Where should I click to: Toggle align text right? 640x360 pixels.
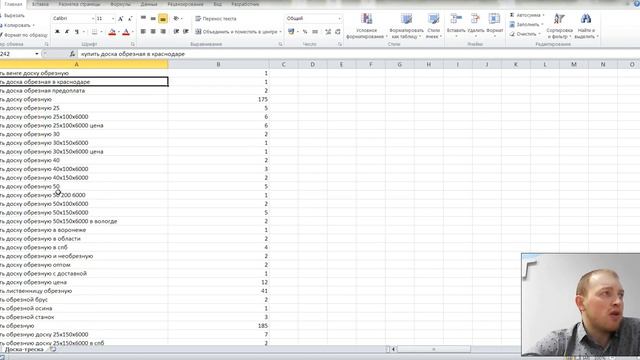coord(163,31)
